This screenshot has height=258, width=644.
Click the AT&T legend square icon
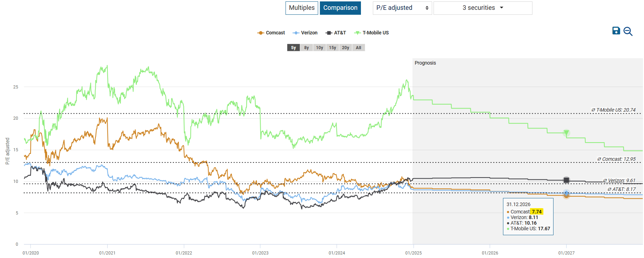click(x=329, y=33)
